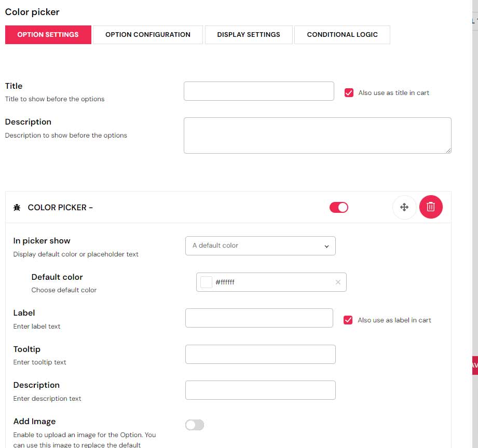Enable the Add Image toggle

click(x=195, y=425)
